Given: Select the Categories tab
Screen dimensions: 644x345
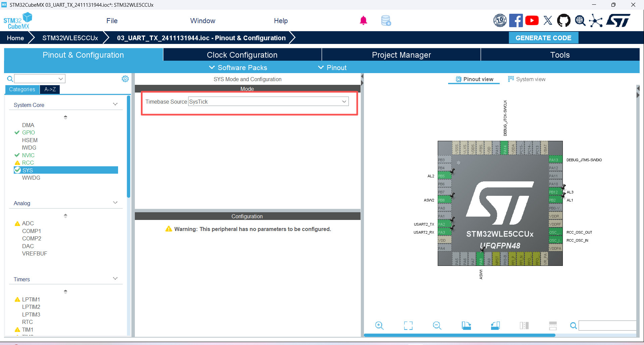Looking at the screenshot, I should point(22,89).
